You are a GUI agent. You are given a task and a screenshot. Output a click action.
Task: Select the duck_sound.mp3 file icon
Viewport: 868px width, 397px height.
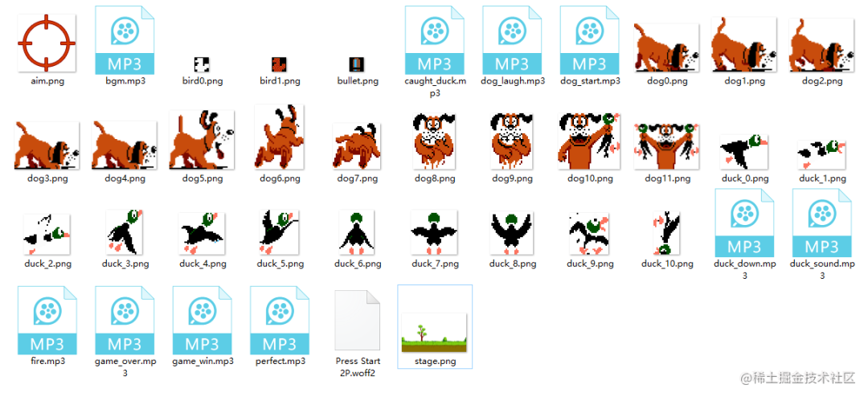point(822,223)
